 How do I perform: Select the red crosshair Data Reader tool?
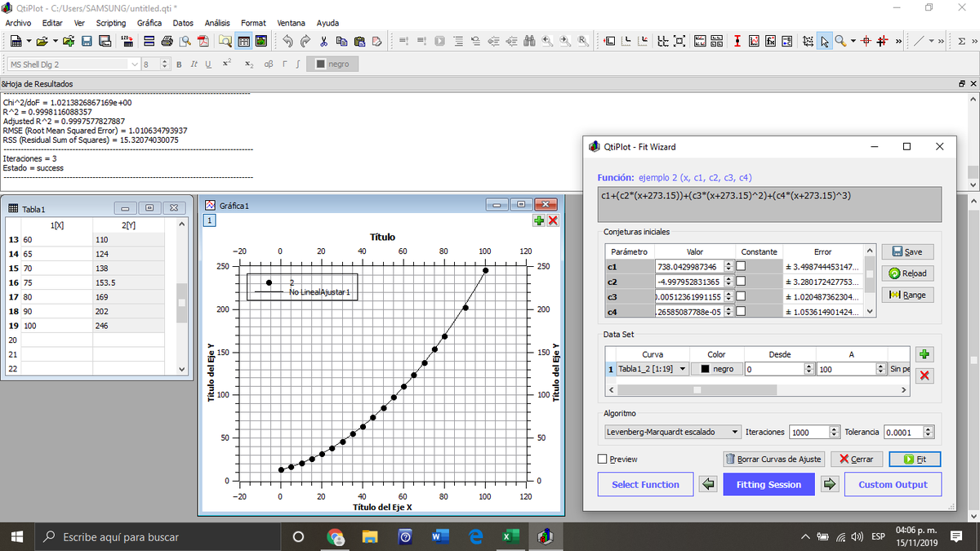tap(866, 41)
